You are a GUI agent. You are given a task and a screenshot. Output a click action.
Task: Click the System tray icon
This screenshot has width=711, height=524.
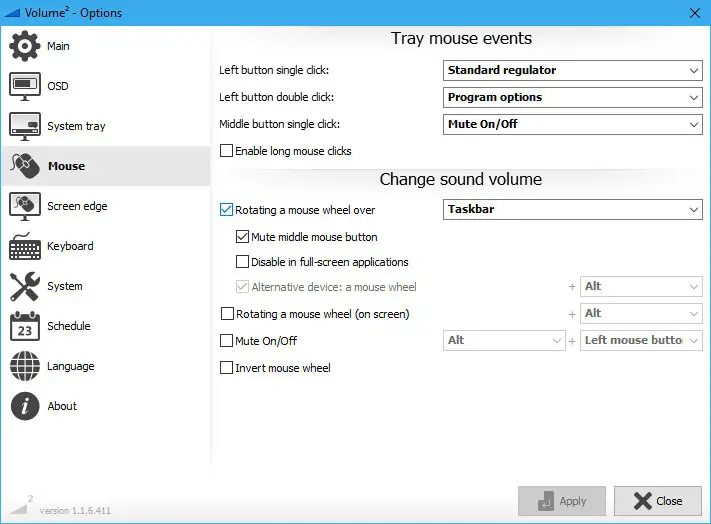point(24,126)
